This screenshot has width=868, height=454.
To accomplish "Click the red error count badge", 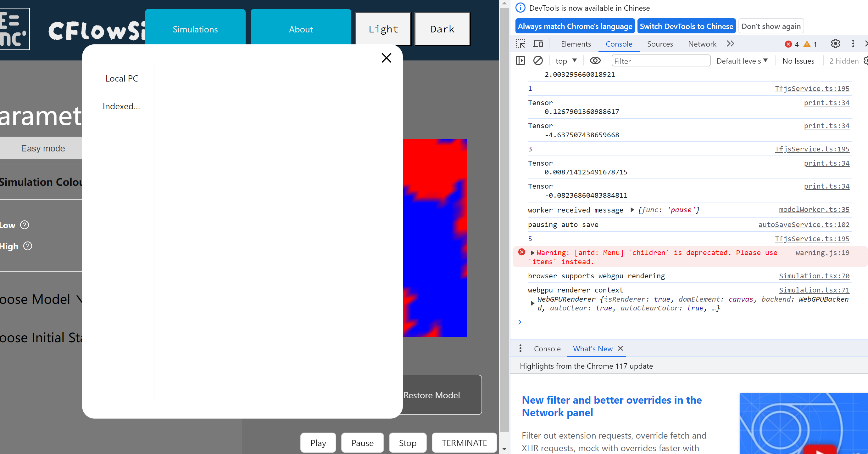I will pyautogui.click(x=792, y=44).
